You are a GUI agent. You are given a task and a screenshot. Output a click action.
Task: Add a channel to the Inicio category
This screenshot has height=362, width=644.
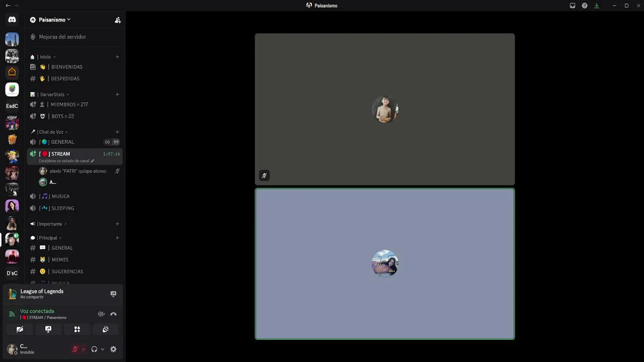[x=117, y=57]
